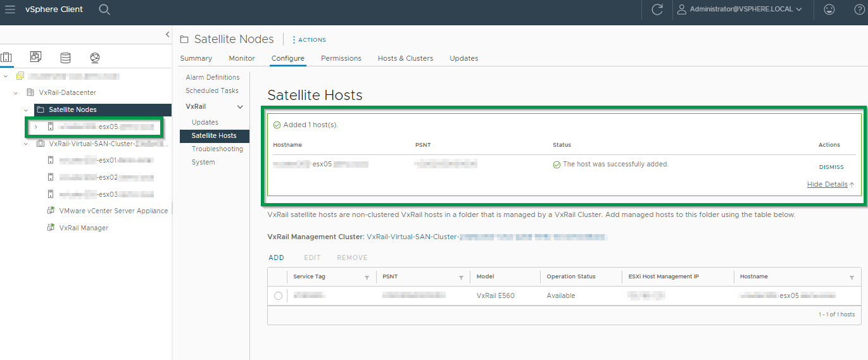Click the REMOVE button above the table
The width and height of the screenshot is (868, 360).
click(x=352, y=258)
